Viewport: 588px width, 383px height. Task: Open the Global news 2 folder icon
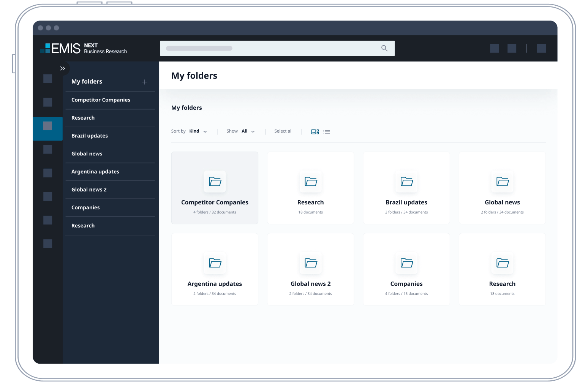(311, 263)
